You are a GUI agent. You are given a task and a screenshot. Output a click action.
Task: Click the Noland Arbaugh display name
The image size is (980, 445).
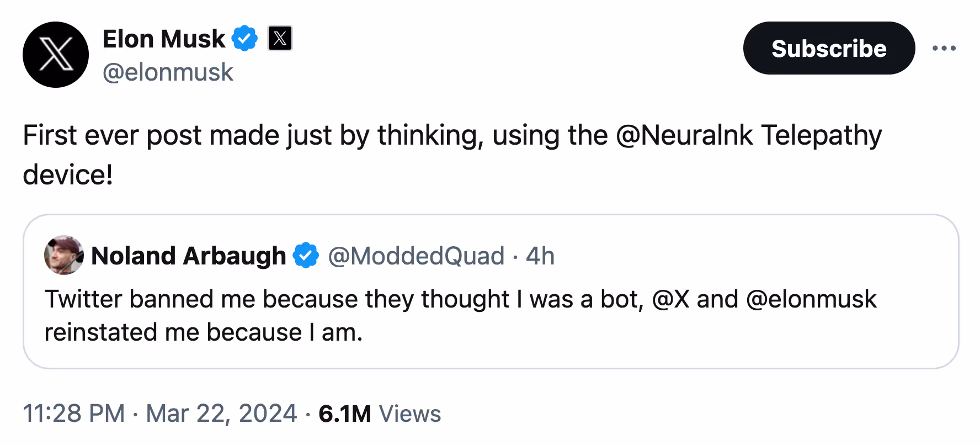pyautogui.click(x=188, y=256)
